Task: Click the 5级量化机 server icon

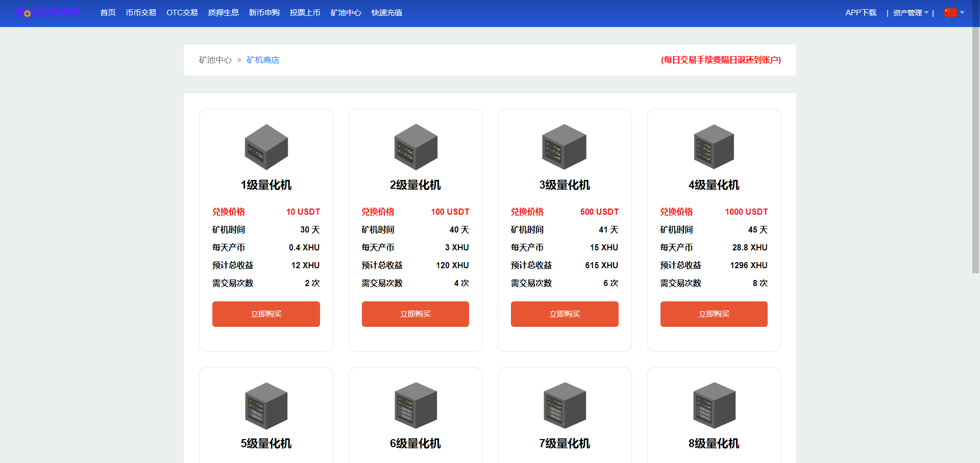Action: [x=266, y=405]
